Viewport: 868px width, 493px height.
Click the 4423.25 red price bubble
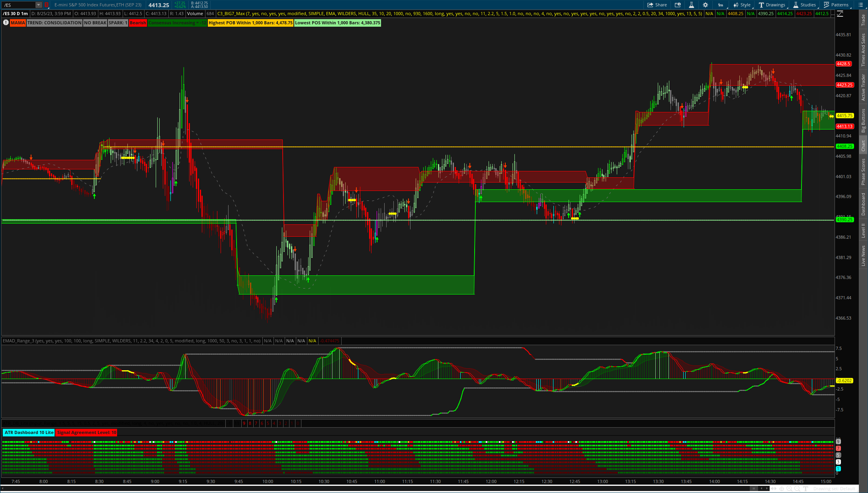pos(845,85)
